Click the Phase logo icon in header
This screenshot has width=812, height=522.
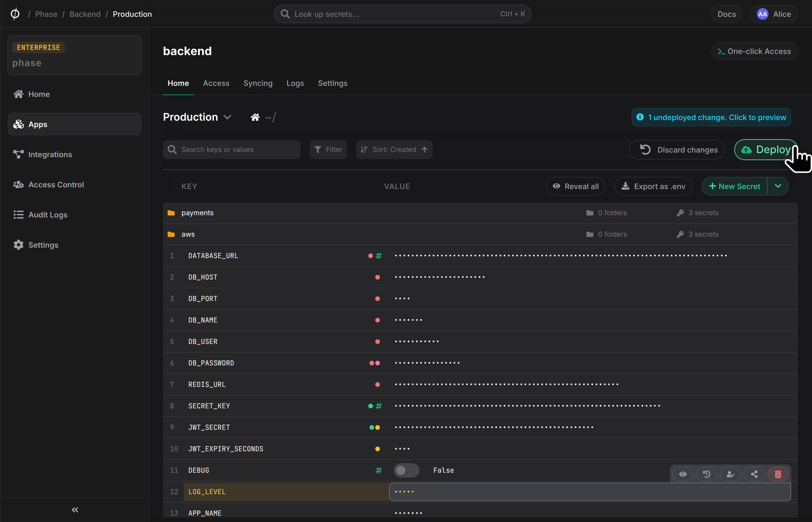(x=15, y=14)
